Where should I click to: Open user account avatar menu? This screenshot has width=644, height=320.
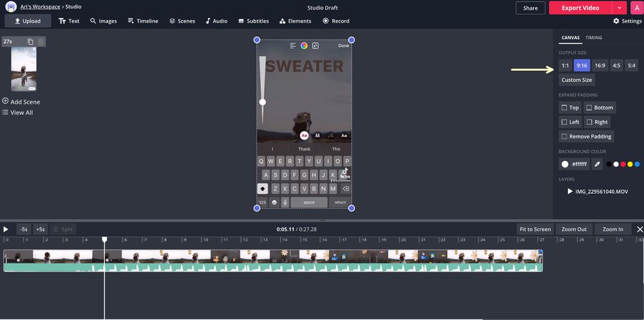(636, 8)
